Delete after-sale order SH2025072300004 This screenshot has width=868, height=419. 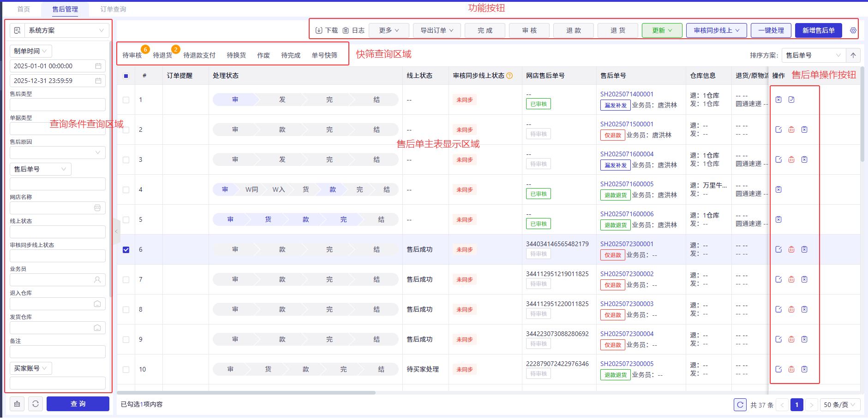pos(791,339)
